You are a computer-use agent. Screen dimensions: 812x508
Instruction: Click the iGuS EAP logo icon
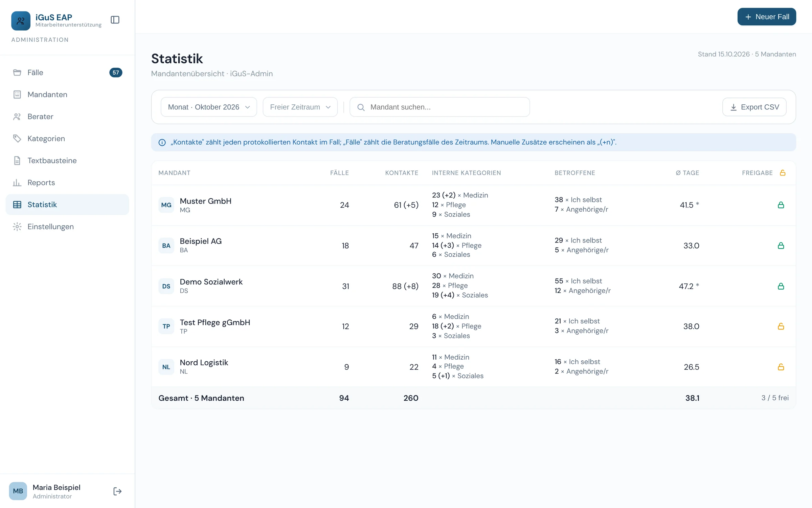(21, 21)
